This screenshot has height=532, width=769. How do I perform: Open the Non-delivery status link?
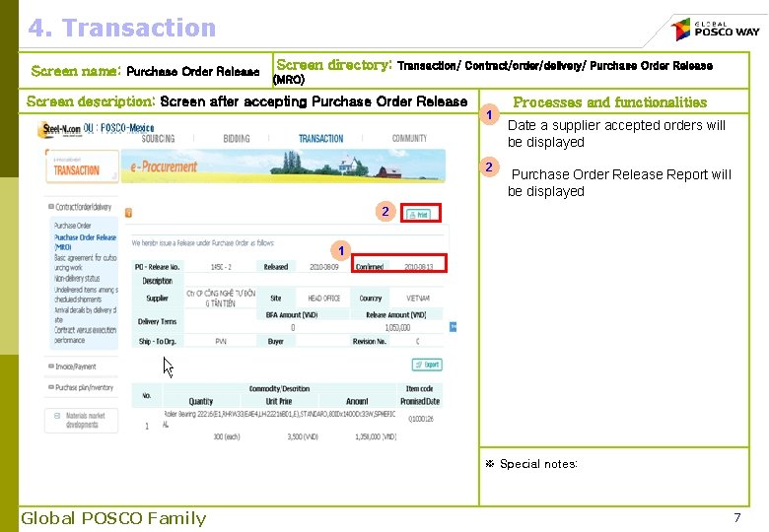coord(77,278)
